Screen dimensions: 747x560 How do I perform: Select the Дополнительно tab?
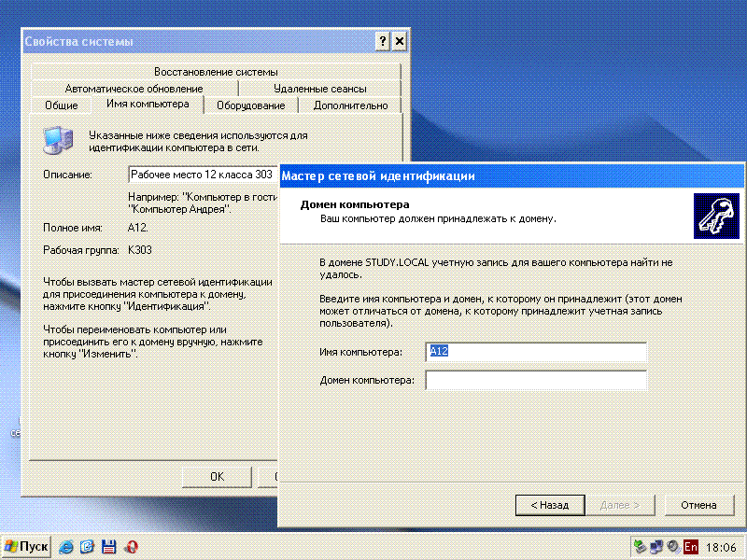[350, 105]
